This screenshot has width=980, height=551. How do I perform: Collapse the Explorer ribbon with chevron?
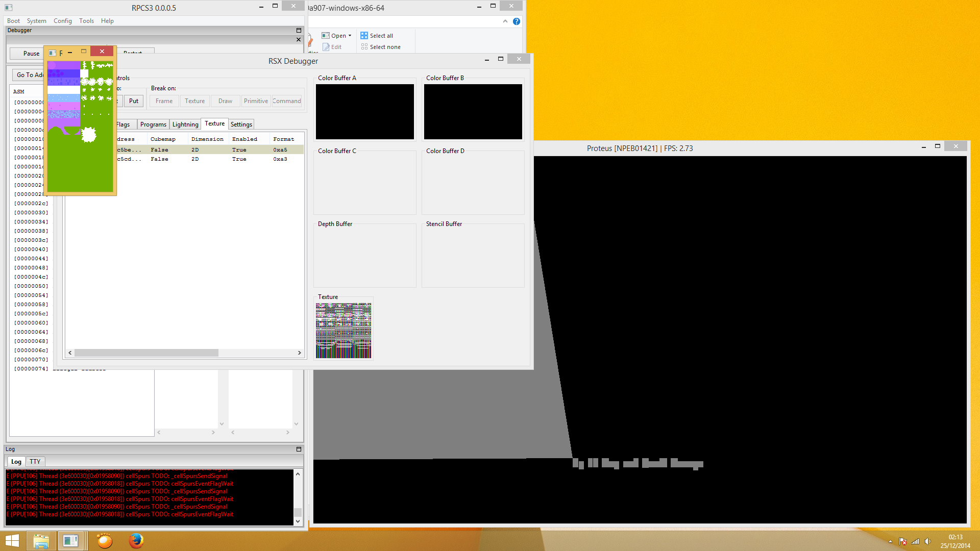click(505, 21)
